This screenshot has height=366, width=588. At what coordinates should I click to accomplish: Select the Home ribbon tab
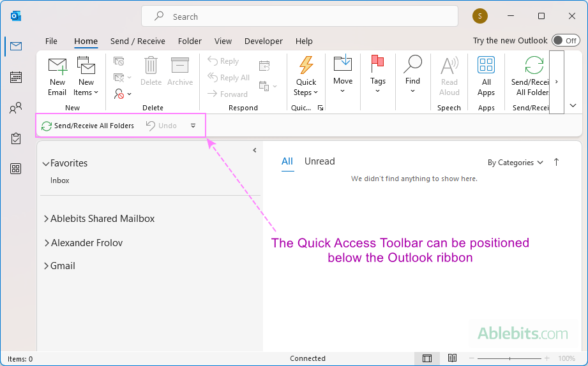[86, 41]
